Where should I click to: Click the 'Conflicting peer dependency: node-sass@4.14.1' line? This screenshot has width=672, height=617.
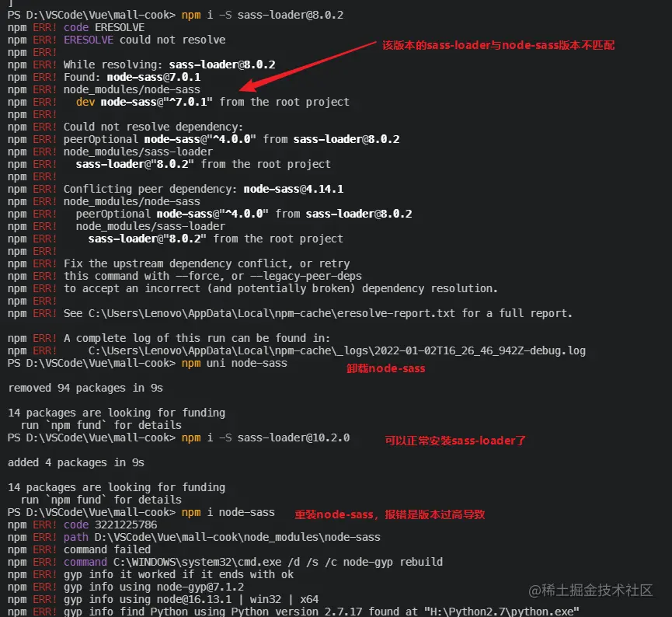click(x=204, y=189)
